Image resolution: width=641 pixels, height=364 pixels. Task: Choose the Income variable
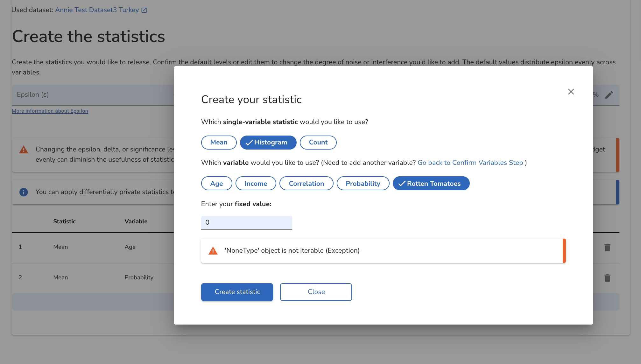coord(256,183)
